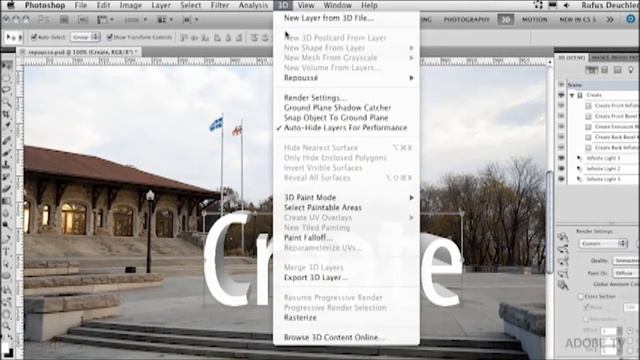This screenshot has height=360, width=640.
Task: Toggle visibility of Create Front Inflation material
Action: point(561,105)
